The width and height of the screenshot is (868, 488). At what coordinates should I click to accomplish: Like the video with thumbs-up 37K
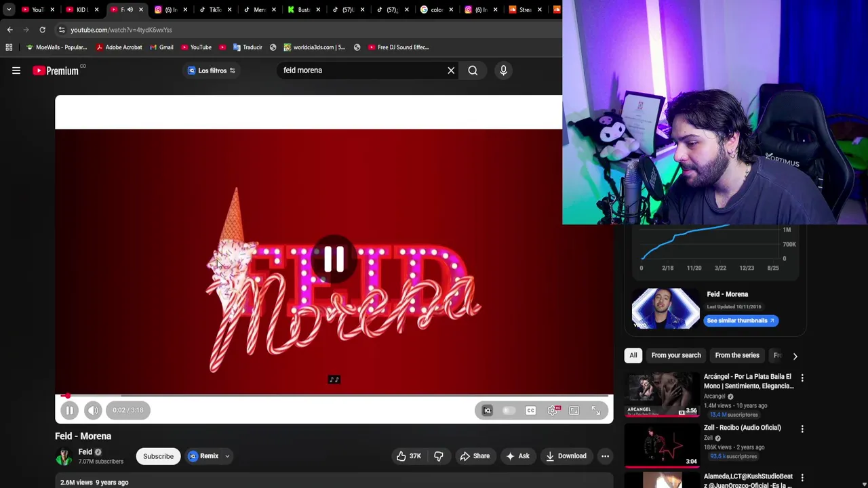tap(408, 456)
